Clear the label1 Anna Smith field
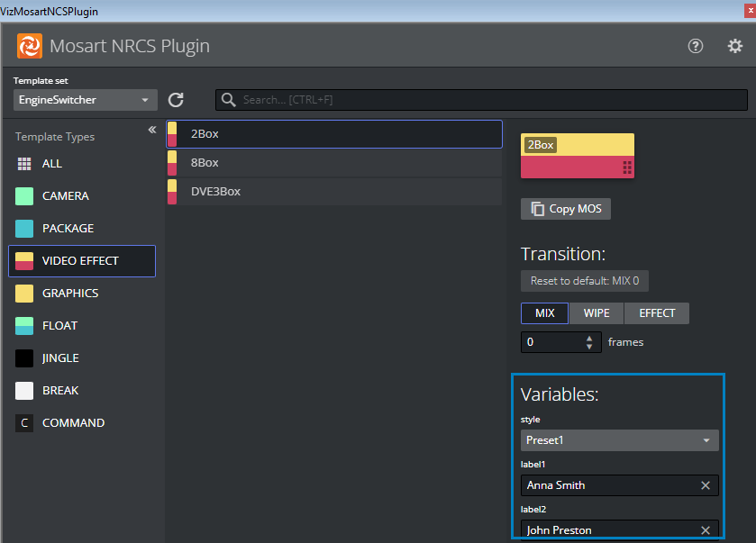This screenshot has height=543, width=756. click(706, 485)
